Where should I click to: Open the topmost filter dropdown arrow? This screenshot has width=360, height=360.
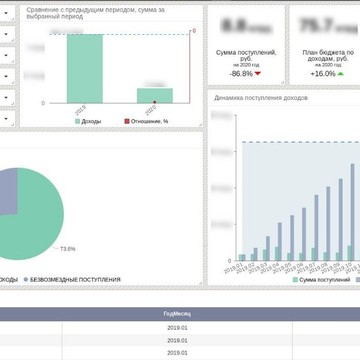[x=6, y=13]
